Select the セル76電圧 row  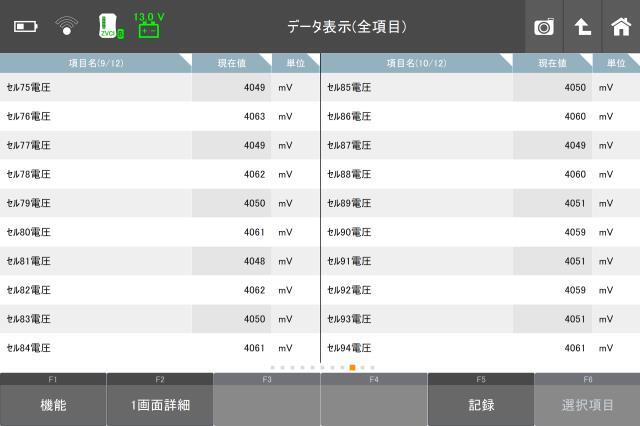click(x=160, y=116)
